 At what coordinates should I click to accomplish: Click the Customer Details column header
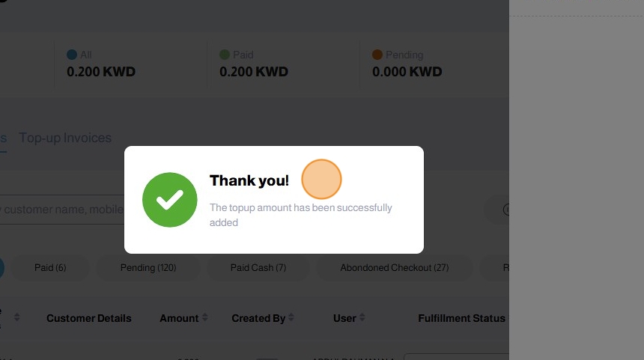(88, 318)
